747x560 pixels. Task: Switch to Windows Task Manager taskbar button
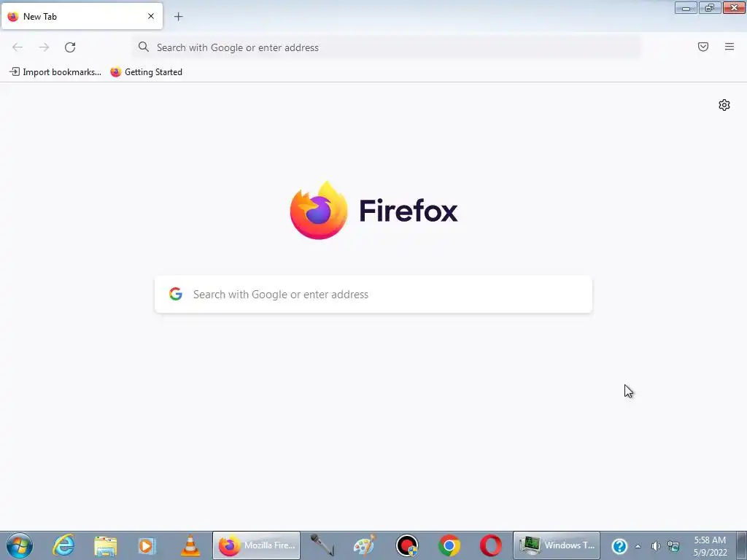(557, 545)
